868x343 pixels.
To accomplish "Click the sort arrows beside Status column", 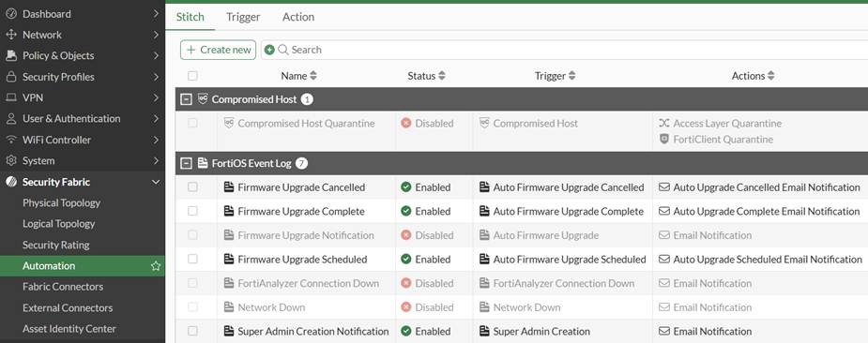I will click(442, 76).
